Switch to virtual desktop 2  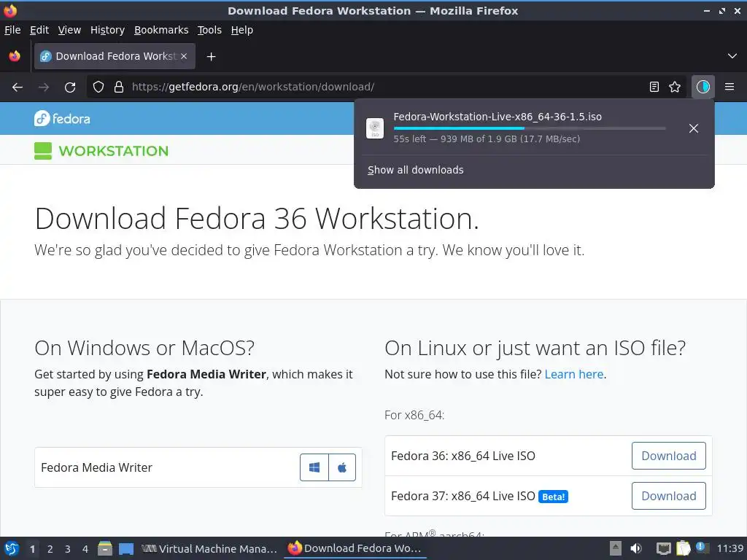50,549
